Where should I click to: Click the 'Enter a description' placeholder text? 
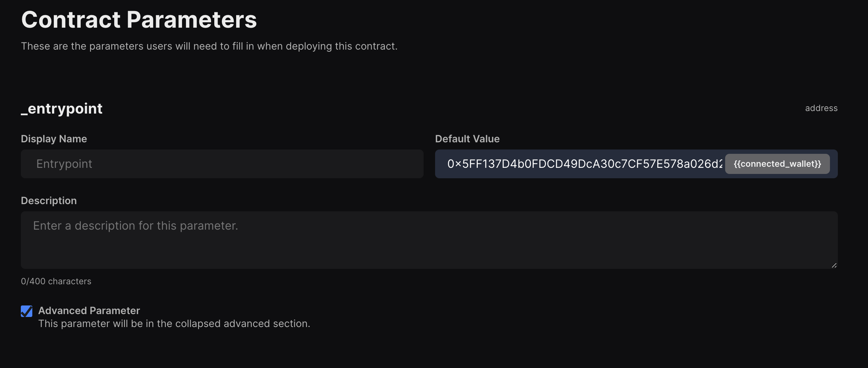(135, 226)
